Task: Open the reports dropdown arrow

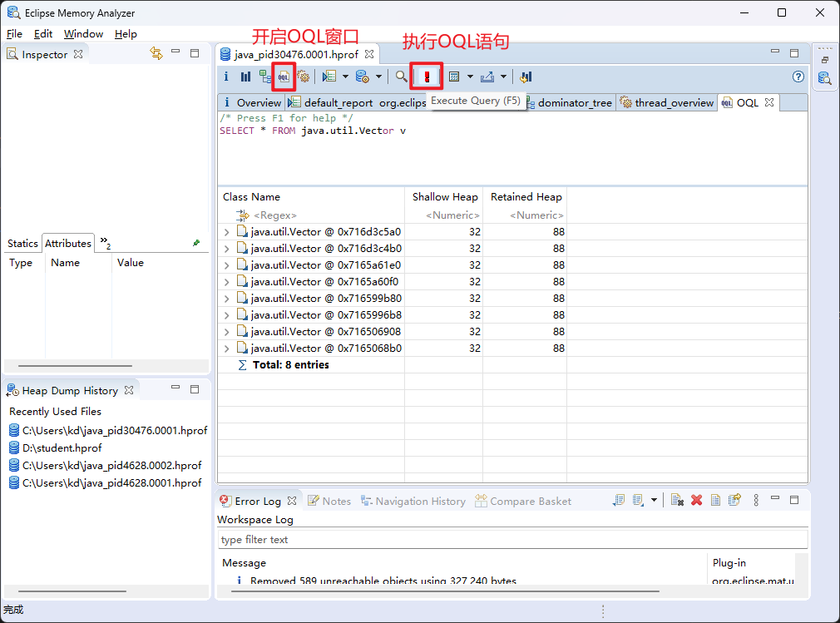Action: pos(345,77)
